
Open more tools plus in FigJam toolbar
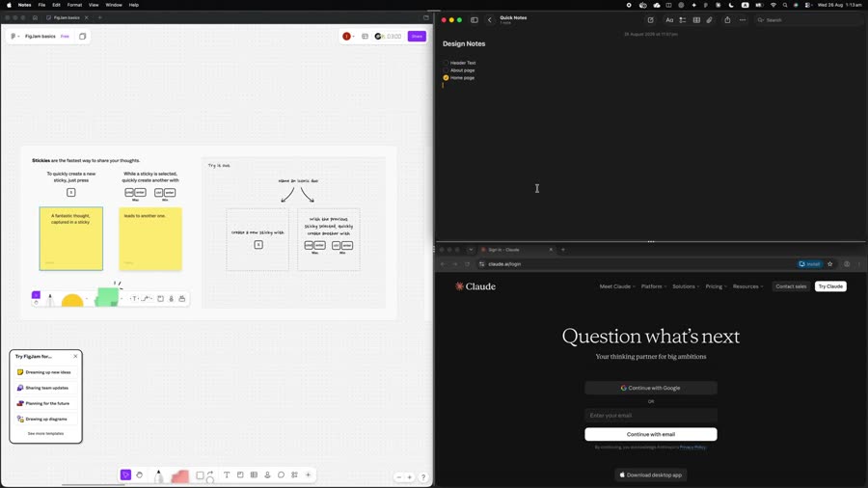point(309,474)
